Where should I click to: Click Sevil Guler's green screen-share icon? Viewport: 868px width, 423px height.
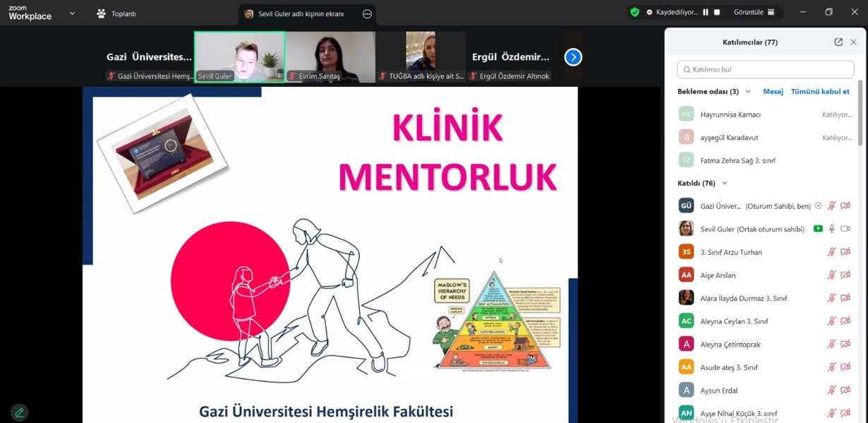818,229
